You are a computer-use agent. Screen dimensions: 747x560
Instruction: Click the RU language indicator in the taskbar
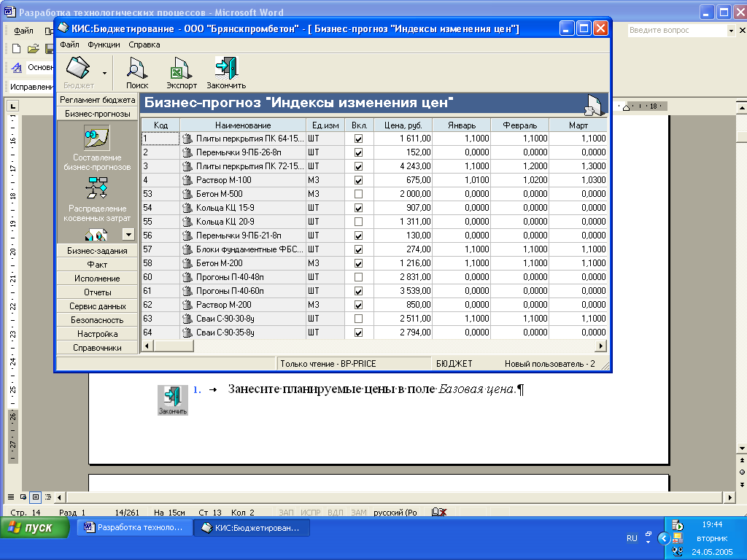point(632,538)
